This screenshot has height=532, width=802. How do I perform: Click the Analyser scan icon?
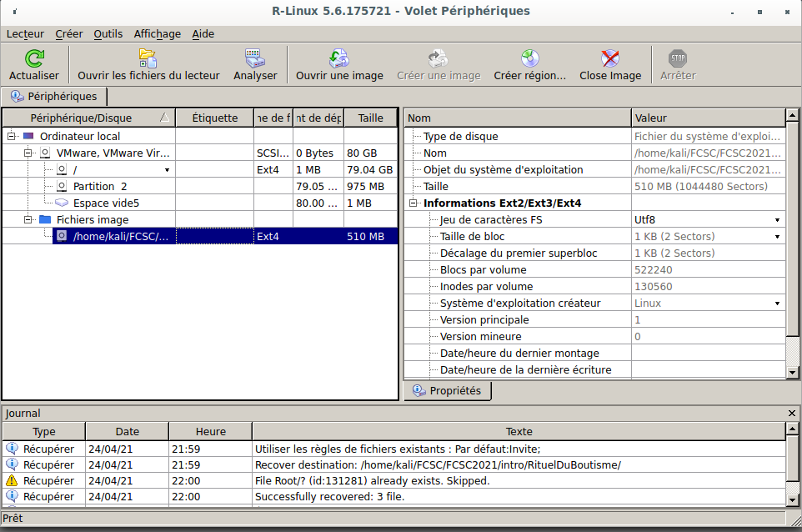tap(255, 58)
